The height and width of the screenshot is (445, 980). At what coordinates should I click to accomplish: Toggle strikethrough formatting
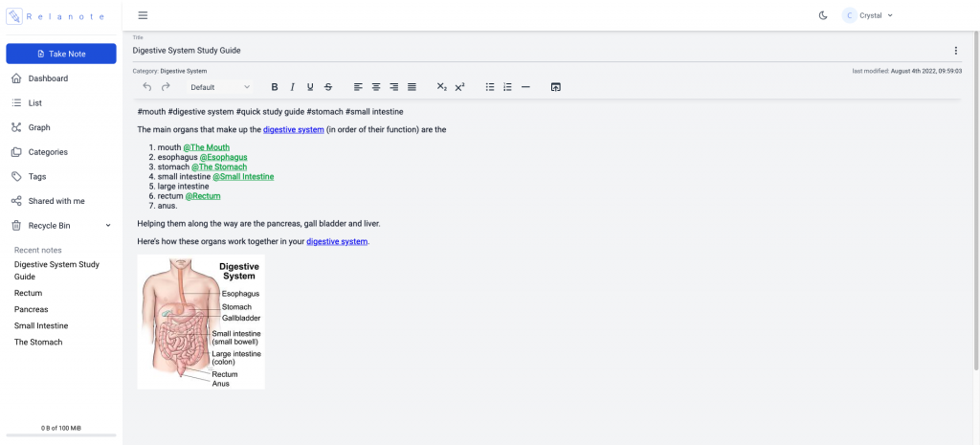tap(328, 87)
